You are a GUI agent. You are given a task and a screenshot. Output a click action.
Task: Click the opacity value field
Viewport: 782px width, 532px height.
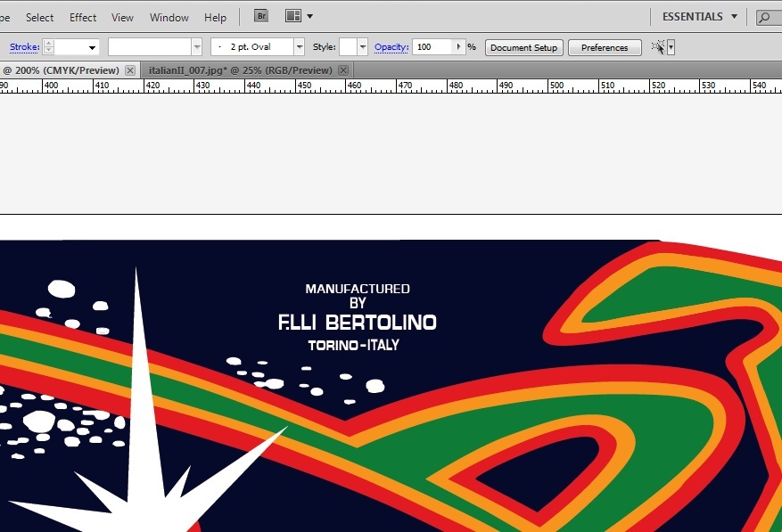point(432,47)
